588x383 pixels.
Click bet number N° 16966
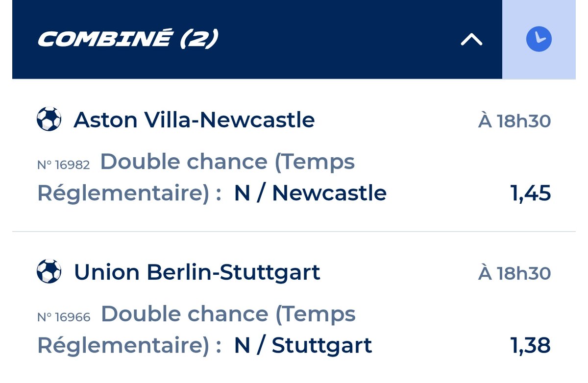[x=64, y=317]
